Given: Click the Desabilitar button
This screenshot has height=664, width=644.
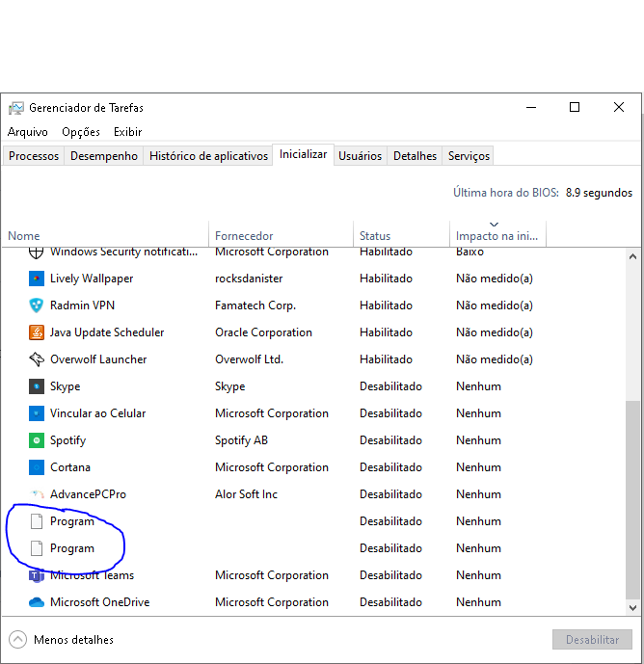Looking at the screenshot, I should click(592, 640).
